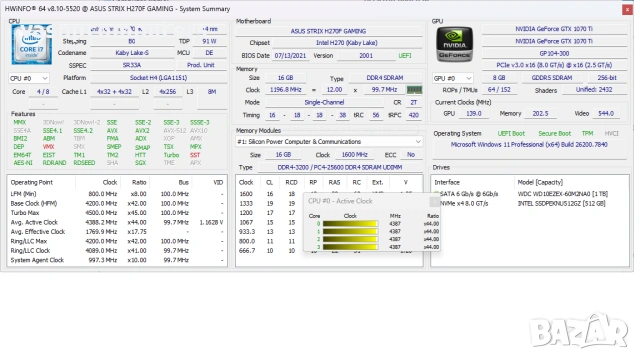Click the ASUS STRIX H270F GAMING motherboard name
The image size is (640, 360).
coord(328,31)
